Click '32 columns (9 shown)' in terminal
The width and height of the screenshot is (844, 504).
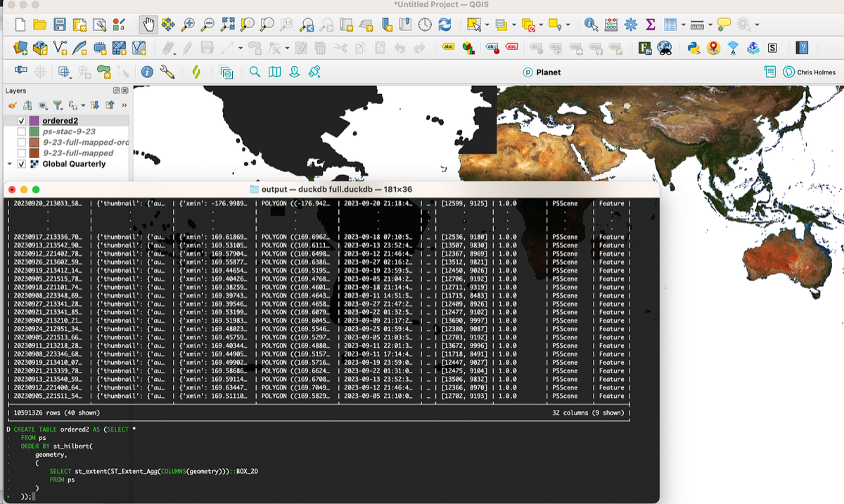pos(588,413)
